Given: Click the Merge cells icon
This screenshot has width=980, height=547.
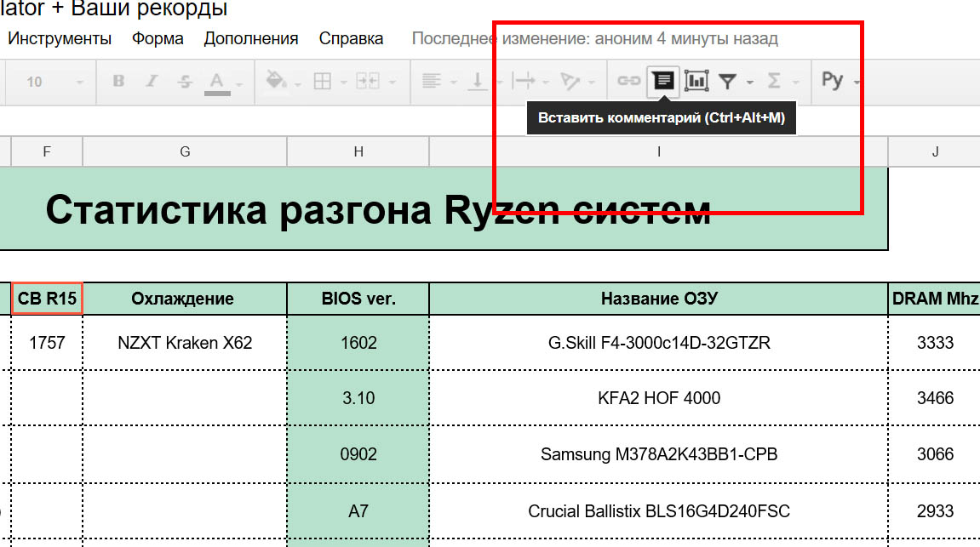Looking at the screenshot, I should [368, 81].
